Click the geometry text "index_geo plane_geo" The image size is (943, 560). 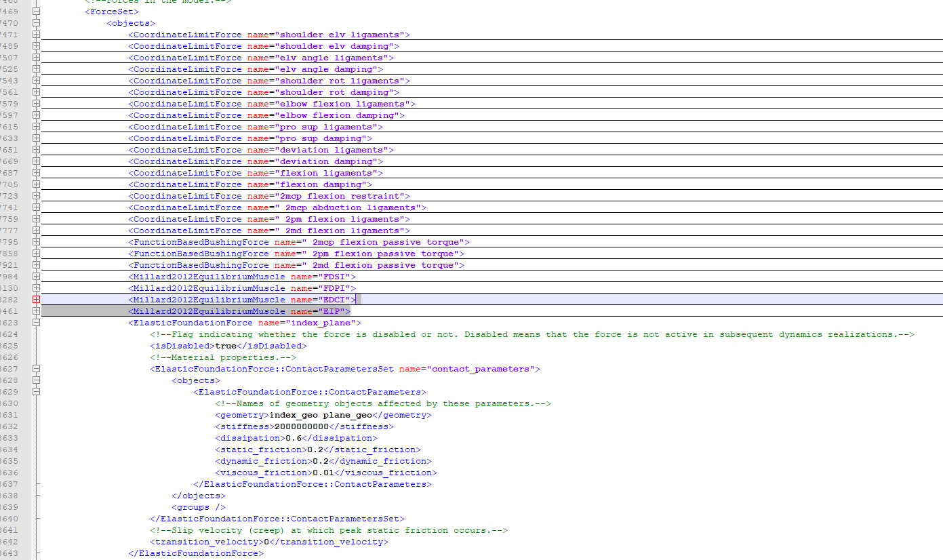tap(321, 415)
